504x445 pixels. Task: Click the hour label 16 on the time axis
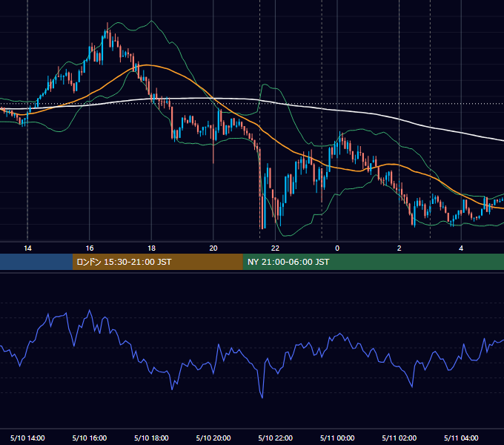coord(90,248)
